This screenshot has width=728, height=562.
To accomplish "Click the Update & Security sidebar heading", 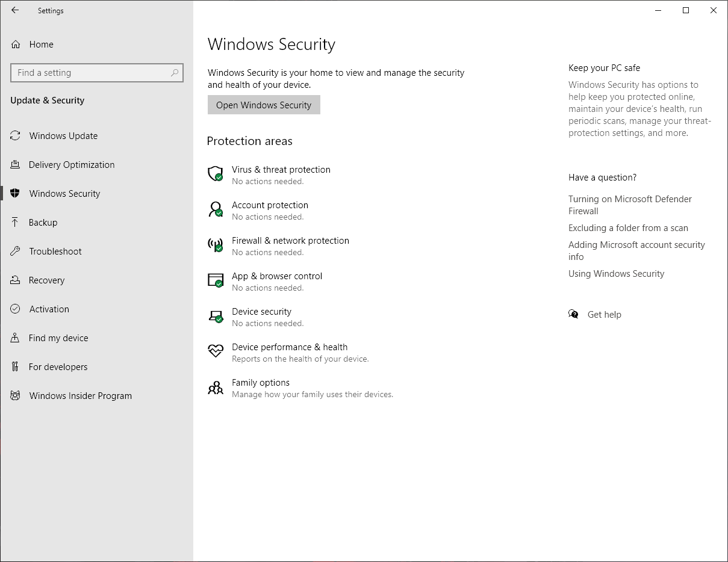I will 47,100.
